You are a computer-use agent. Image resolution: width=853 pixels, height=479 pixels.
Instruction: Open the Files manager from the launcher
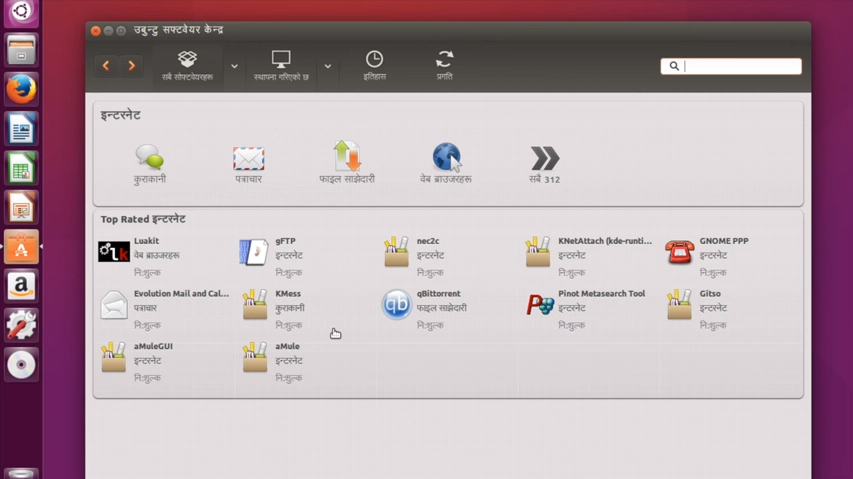[x=21, y=49]
